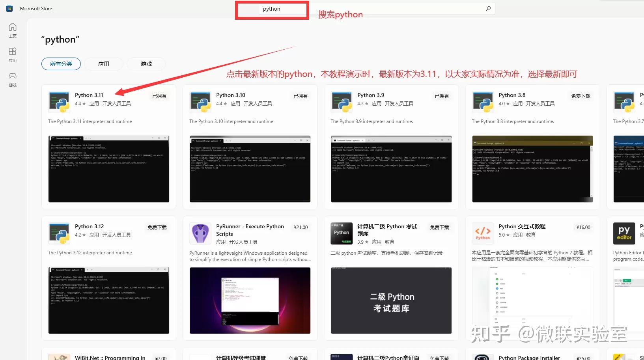Click ¥7.00 price on WiBit.Net card

(161, 358)
